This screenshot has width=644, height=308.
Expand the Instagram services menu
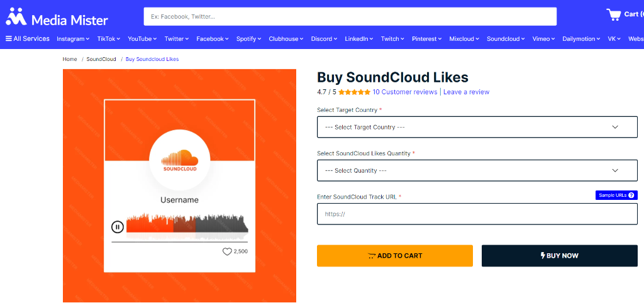coord(73,38)
